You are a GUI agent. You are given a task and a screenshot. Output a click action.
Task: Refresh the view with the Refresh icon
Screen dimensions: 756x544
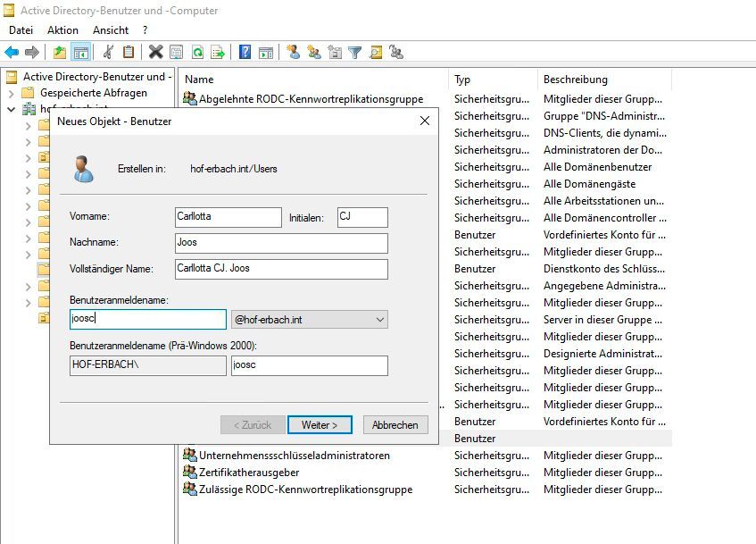pyautogui.click(x=195, y=52)
